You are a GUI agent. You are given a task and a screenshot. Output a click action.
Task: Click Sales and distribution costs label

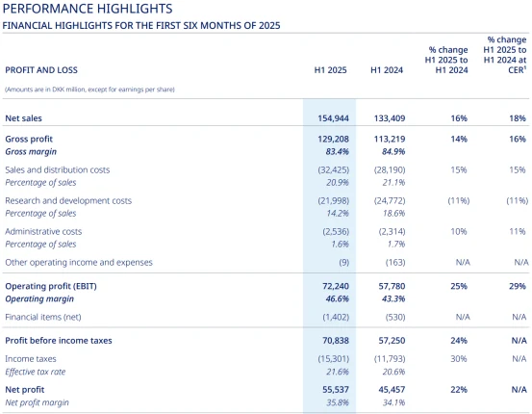tap(58, 169)
